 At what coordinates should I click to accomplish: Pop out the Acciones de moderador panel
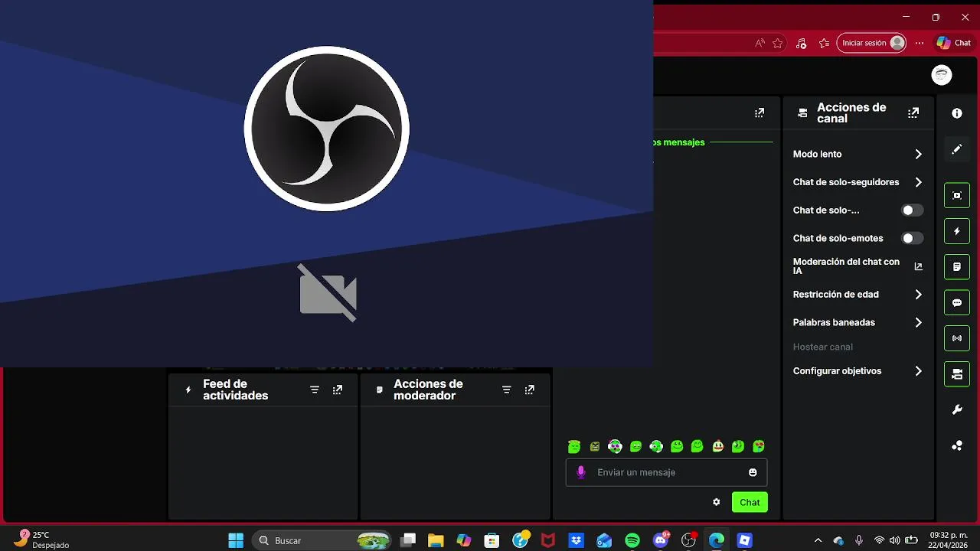coord(529,390)
